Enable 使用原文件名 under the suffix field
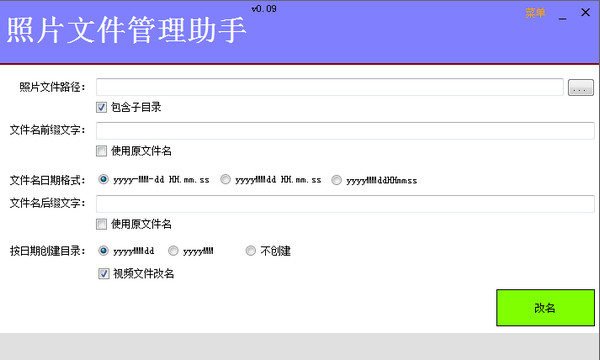 pyautogui.click(x=101, y=224)
